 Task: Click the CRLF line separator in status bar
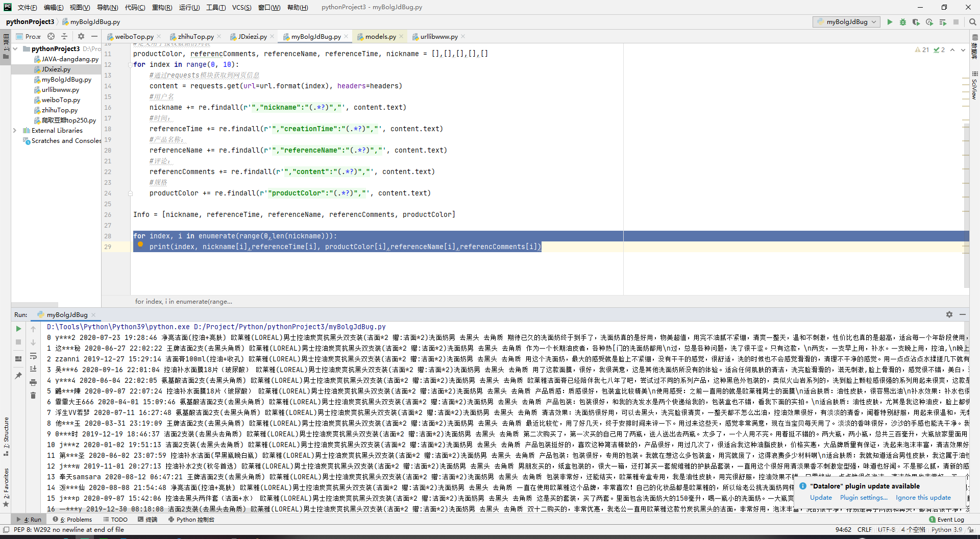pyautogui.click(x=864, y=530)
